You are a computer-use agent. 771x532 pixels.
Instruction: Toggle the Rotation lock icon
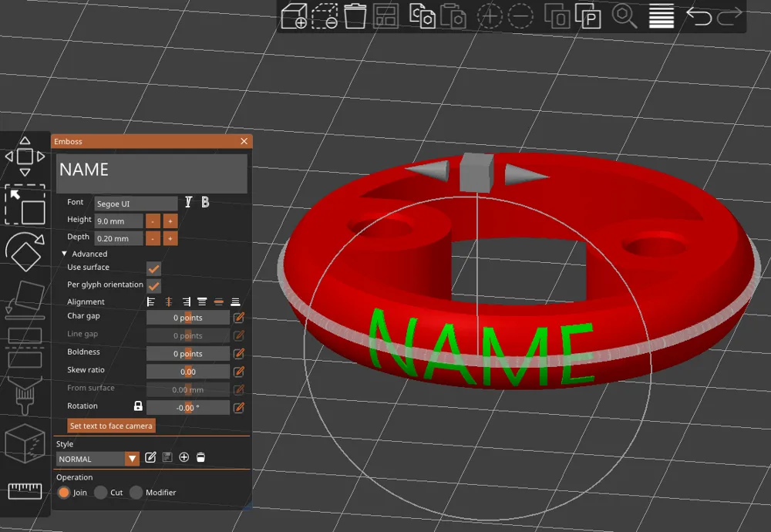[x=138, y=406]
